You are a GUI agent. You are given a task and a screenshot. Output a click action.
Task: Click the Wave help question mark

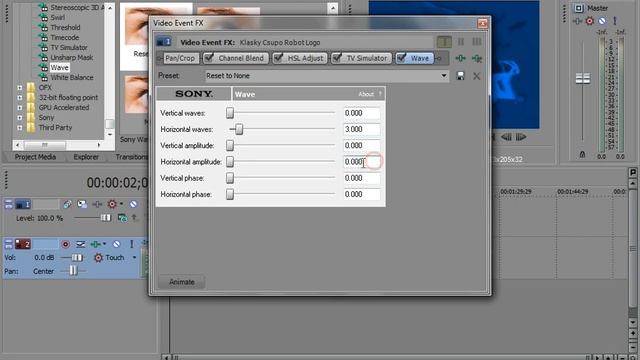point(380,94)
